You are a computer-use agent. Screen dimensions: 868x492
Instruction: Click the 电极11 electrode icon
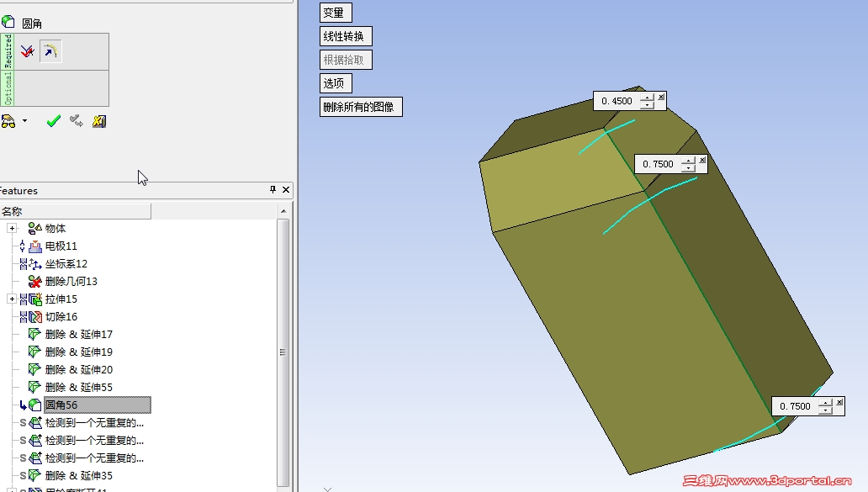pyautogui.click(x=34, y=246)
